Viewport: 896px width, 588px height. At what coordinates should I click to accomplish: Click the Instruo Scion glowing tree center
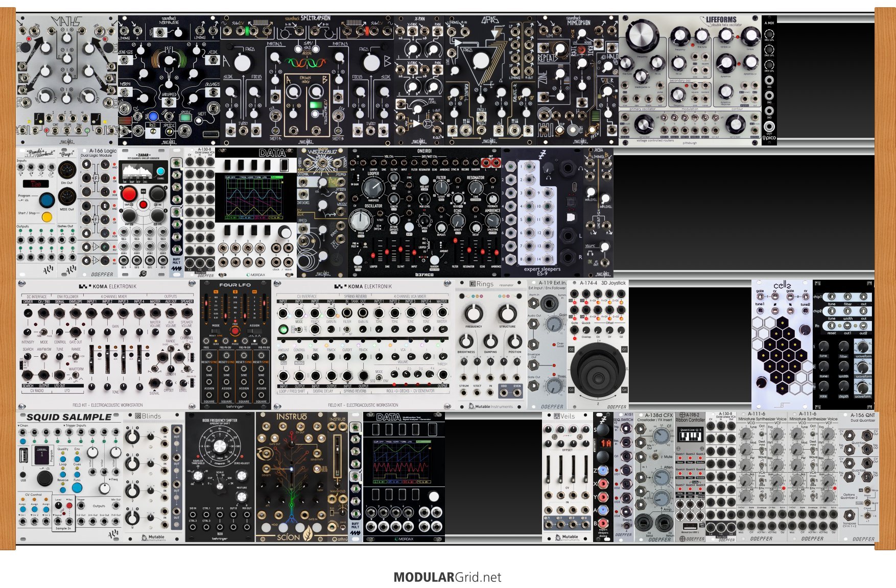tap(291, 469)
